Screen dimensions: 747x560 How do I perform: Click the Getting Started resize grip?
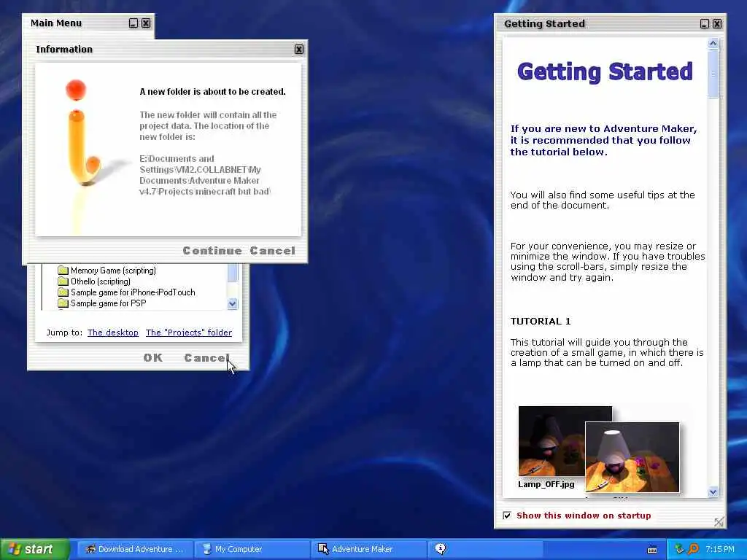click(x=719, y=522)
